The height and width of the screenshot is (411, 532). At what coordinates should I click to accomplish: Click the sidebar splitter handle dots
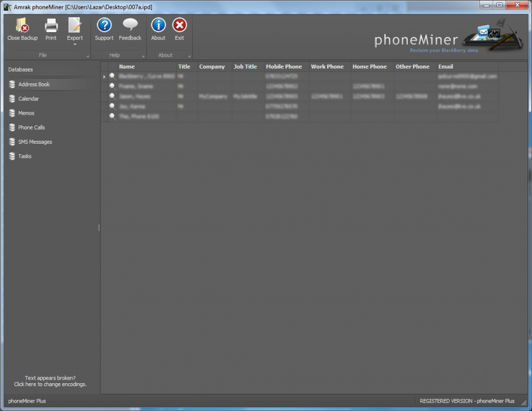[x=99, y=228]
